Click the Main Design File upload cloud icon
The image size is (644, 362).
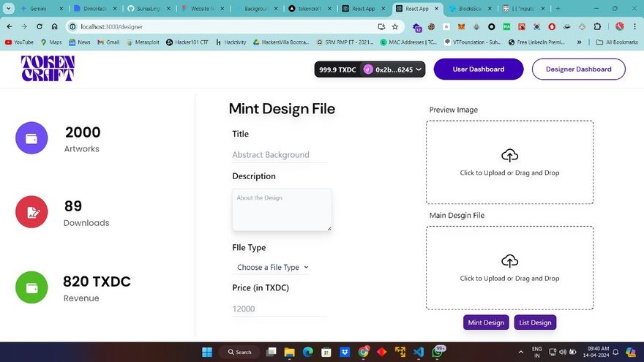click(x=509, y=261)
